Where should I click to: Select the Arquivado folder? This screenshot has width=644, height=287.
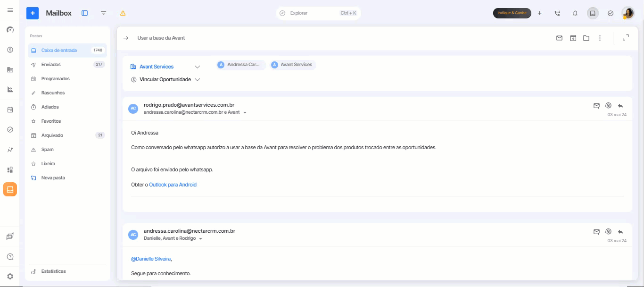67,135
